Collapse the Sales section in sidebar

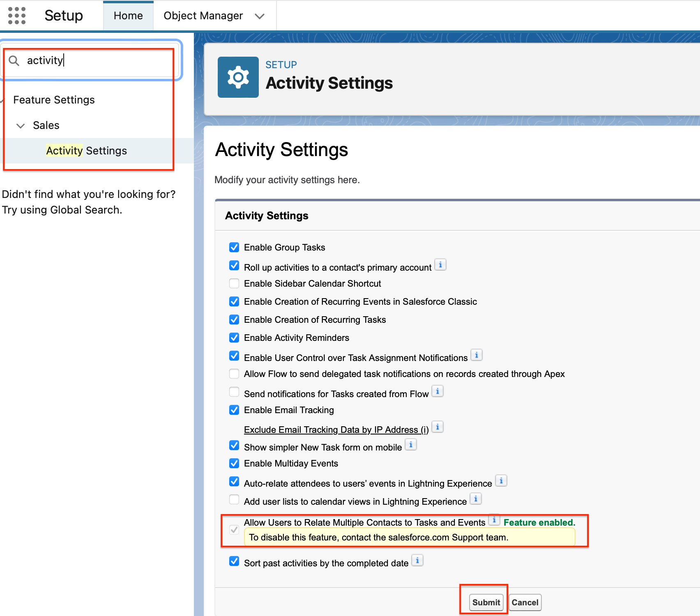click(21, 126)
